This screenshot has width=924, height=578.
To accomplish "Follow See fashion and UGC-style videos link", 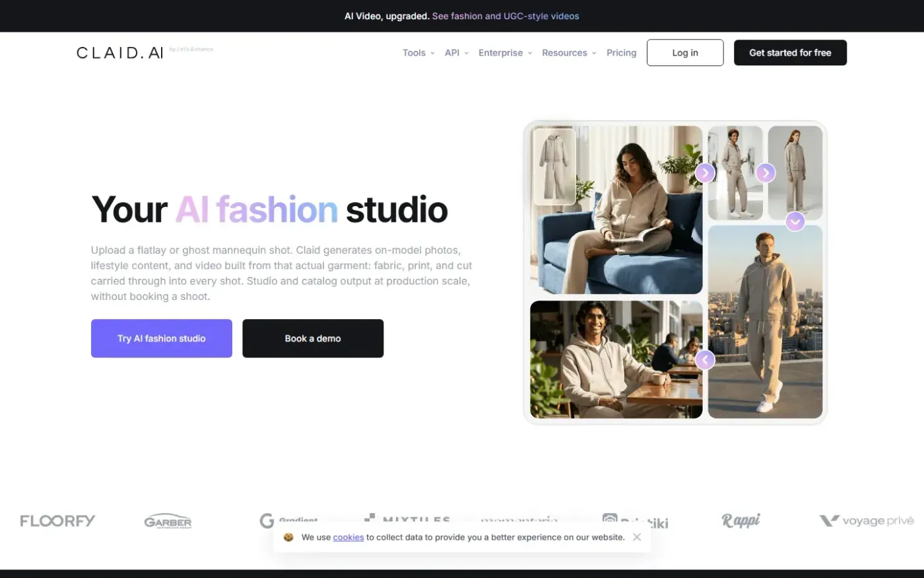I will tap(506, 16).
